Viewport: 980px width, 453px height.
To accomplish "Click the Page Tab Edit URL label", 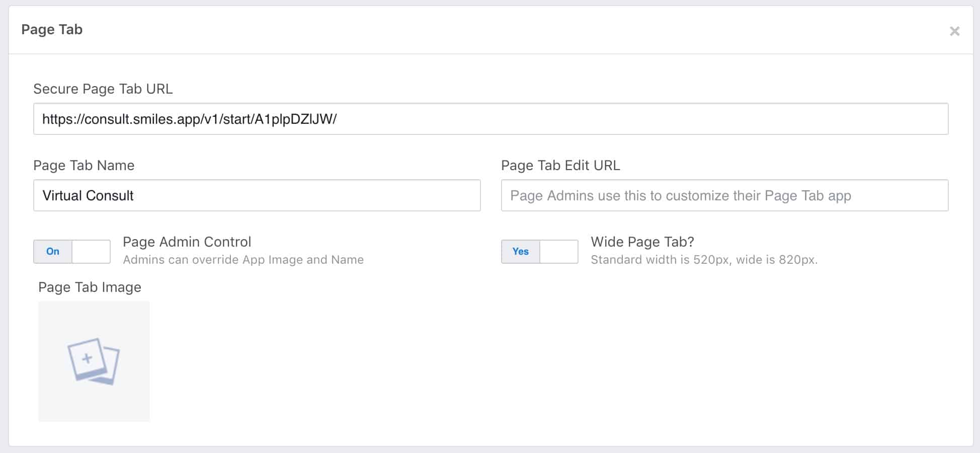I will [560, 166].
